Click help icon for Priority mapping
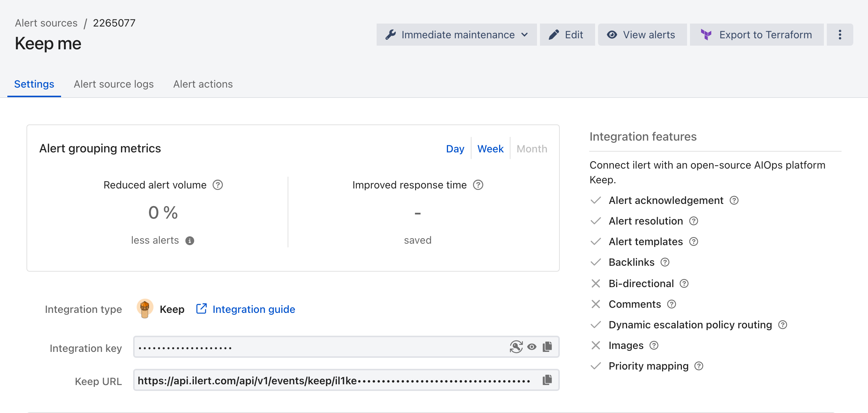Viewport: 868px width, 413px height. coord(699,366)
